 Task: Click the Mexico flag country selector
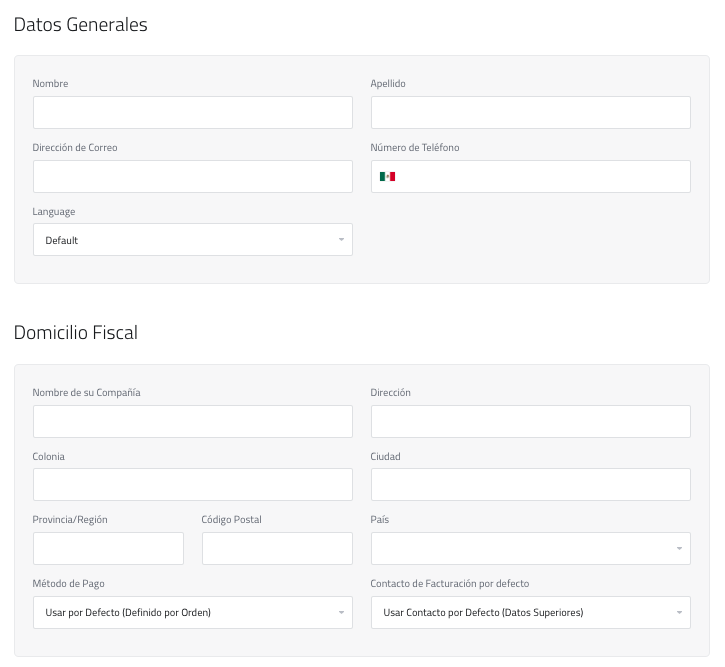pyautogui.click(x=387, y=177)
